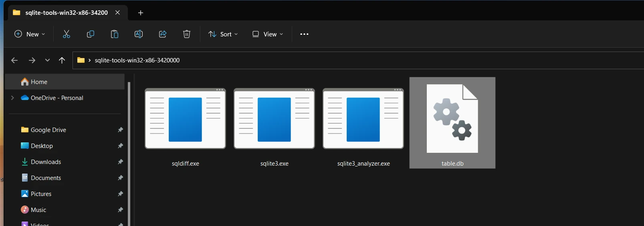Go up one folder level
Viewport: 644px width, 226px height.
tap(62, 60)
